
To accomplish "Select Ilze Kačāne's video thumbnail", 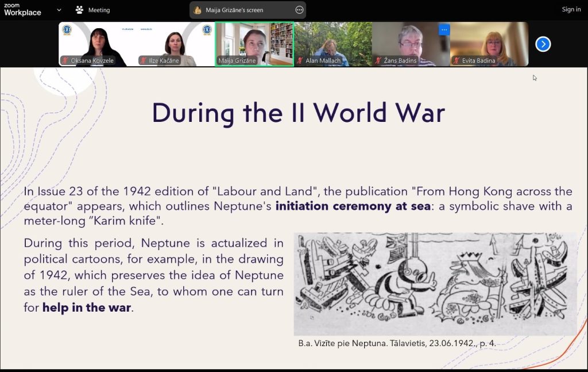I will 176,44.
